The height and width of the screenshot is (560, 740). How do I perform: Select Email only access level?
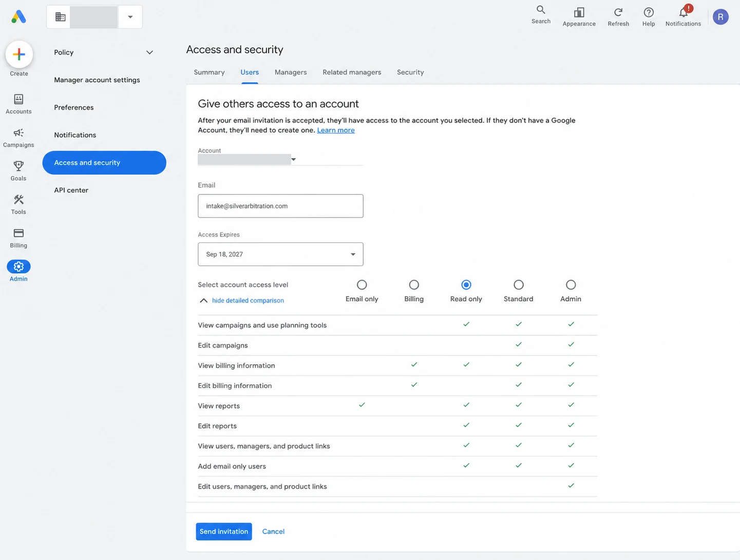coord(362,285)
